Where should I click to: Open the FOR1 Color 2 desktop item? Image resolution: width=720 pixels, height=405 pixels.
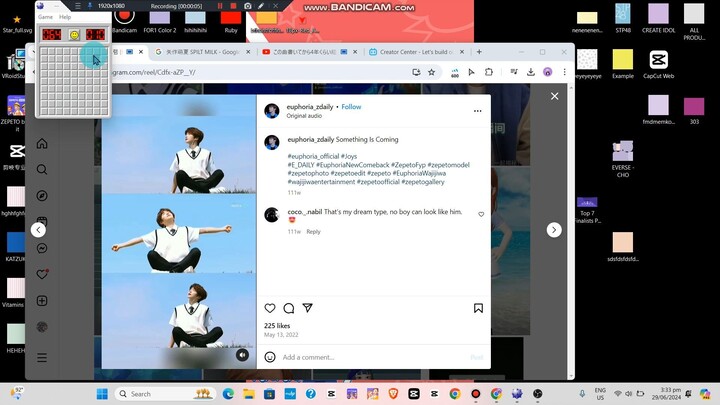pyautogui.click(x=160, y=22)
